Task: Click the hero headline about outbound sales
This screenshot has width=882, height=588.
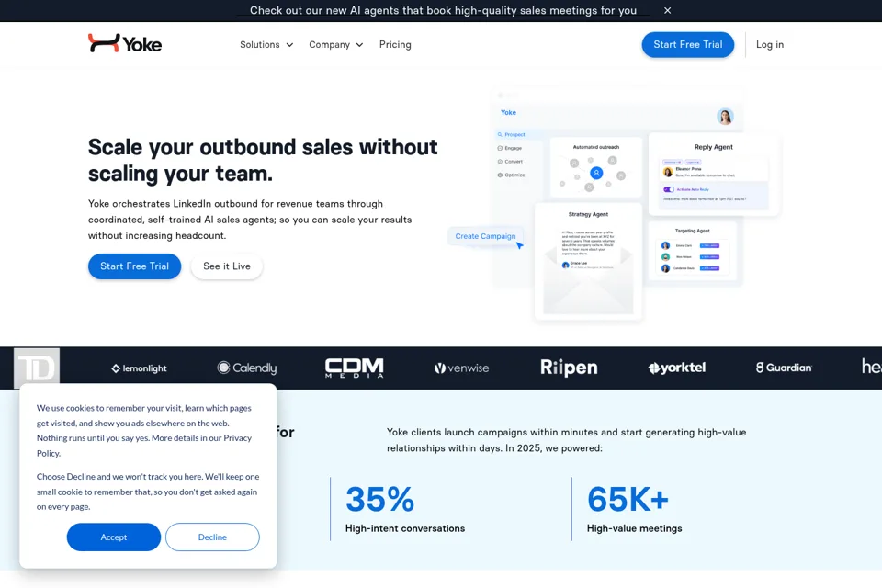Action: coord(263,160)
